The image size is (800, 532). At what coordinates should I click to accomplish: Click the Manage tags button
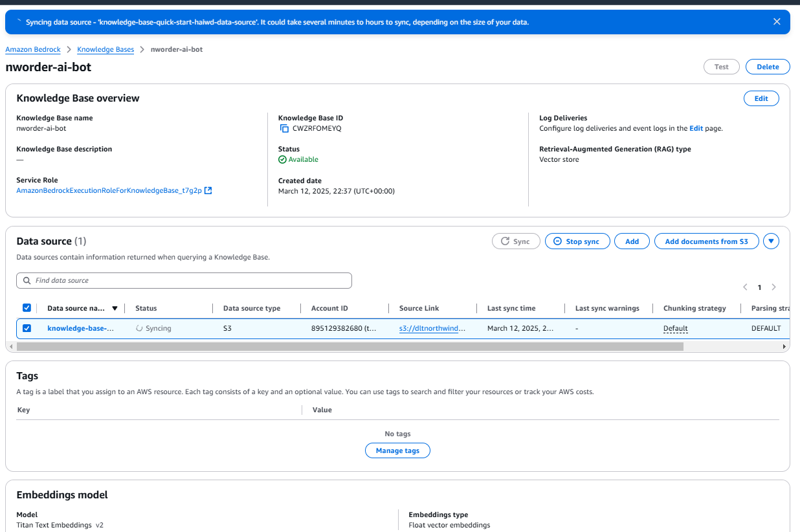click(397, 450)
